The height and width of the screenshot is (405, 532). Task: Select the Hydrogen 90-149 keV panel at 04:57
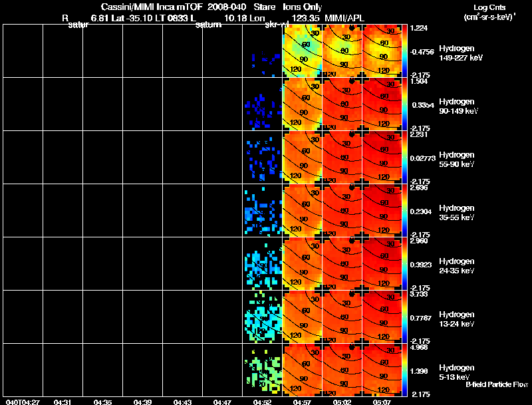[303, 104]
